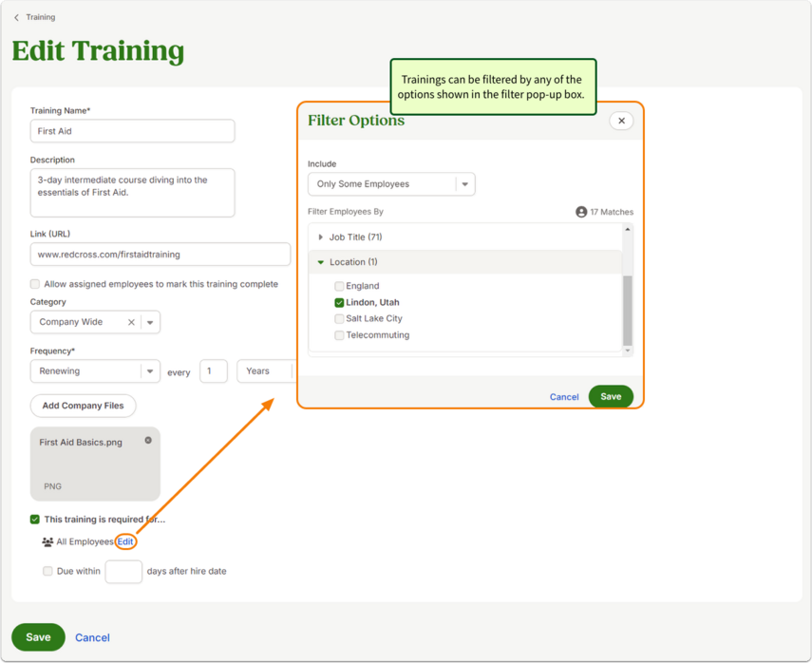Enable Due within days after hire date

[x=47, y=571]
